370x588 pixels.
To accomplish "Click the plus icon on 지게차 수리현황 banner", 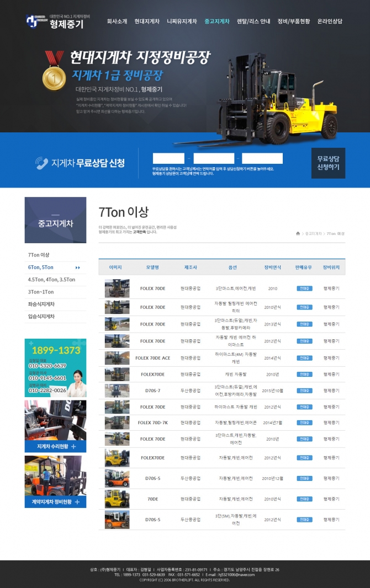I will pyautogui.click(x=73, y=447).
